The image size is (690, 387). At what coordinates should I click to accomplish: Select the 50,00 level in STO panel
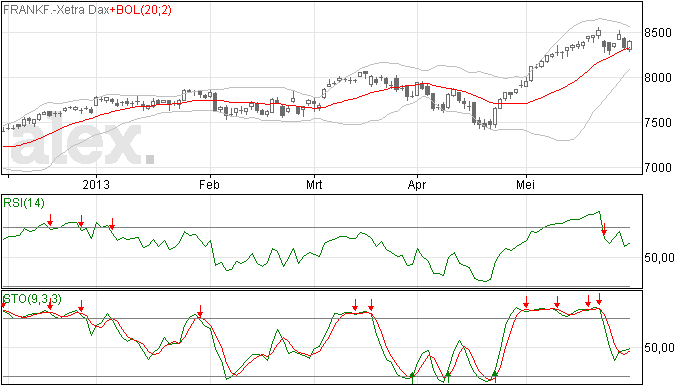[x=659, y=348]
